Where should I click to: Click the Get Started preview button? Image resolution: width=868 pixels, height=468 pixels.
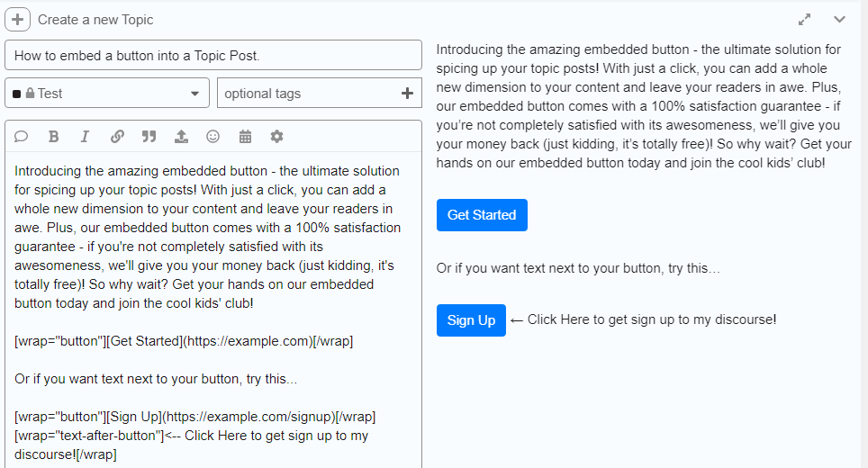[x=482, y=215]
